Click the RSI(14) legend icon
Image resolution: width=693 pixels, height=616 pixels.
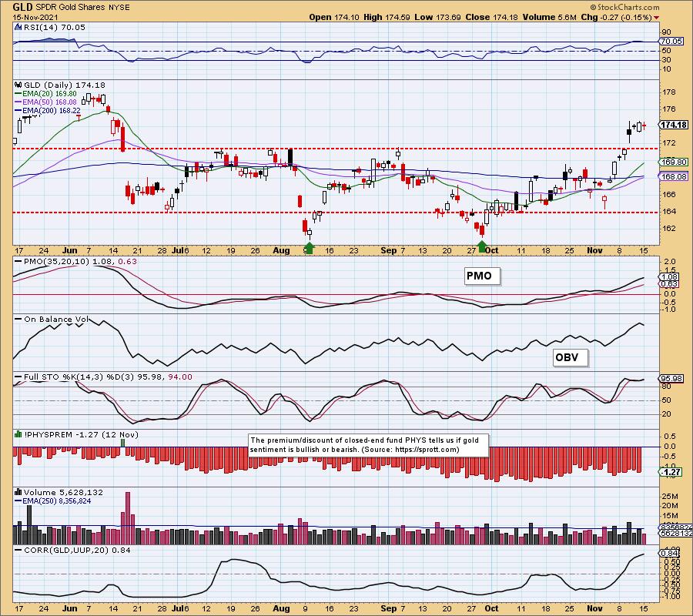pyautogui.click(x=18, y=27)
